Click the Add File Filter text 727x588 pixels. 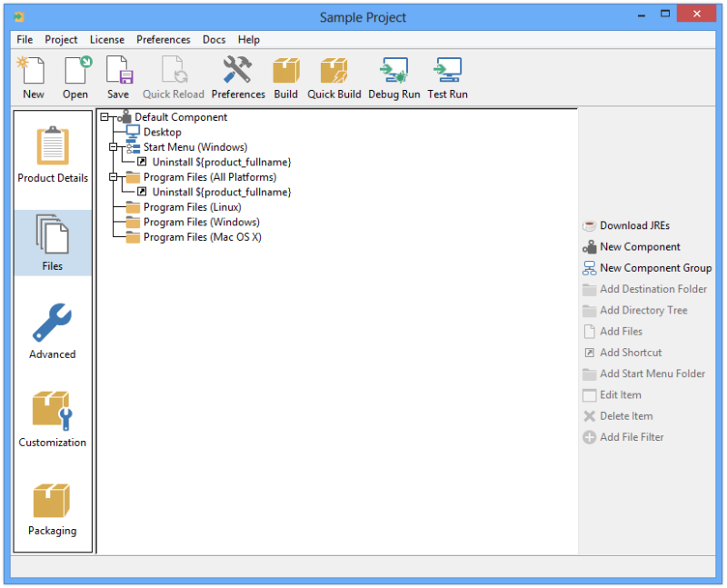pos(632,437)
